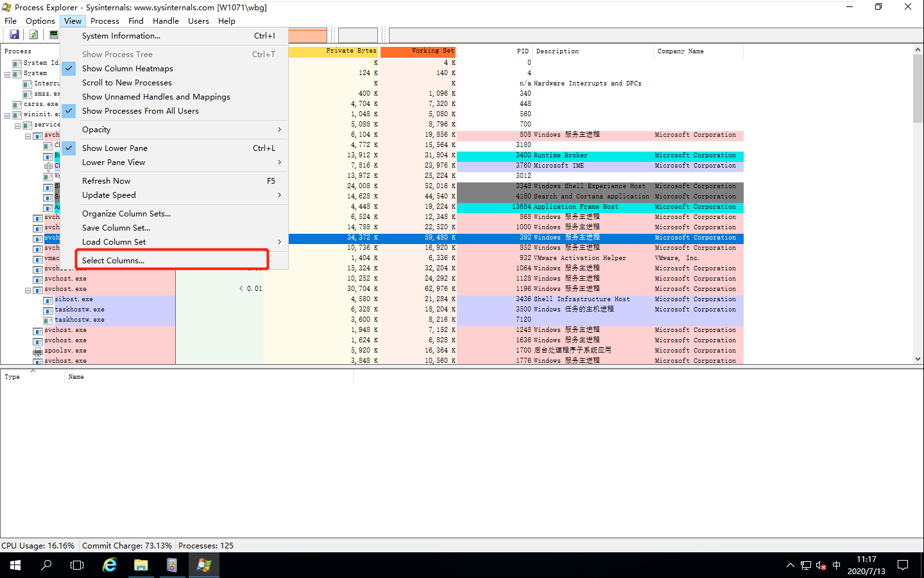Toggle Show Lower Pane option
924x578 pixels.
174,148
